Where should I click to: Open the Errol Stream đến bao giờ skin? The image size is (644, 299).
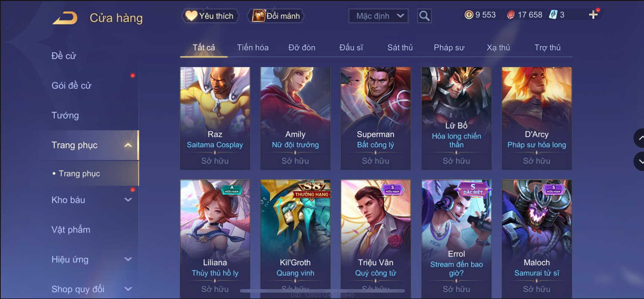456,239
